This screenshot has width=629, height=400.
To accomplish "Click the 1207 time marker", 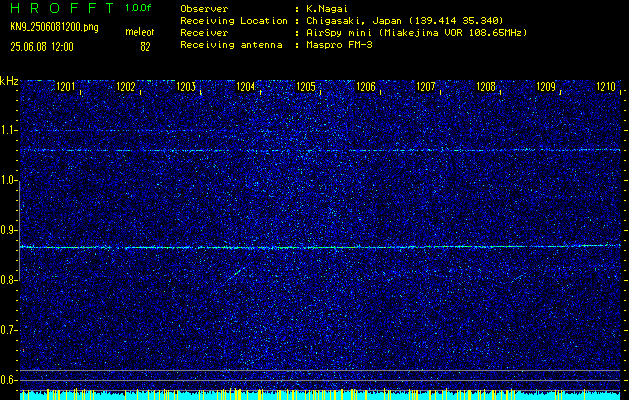I will (426, 86).
